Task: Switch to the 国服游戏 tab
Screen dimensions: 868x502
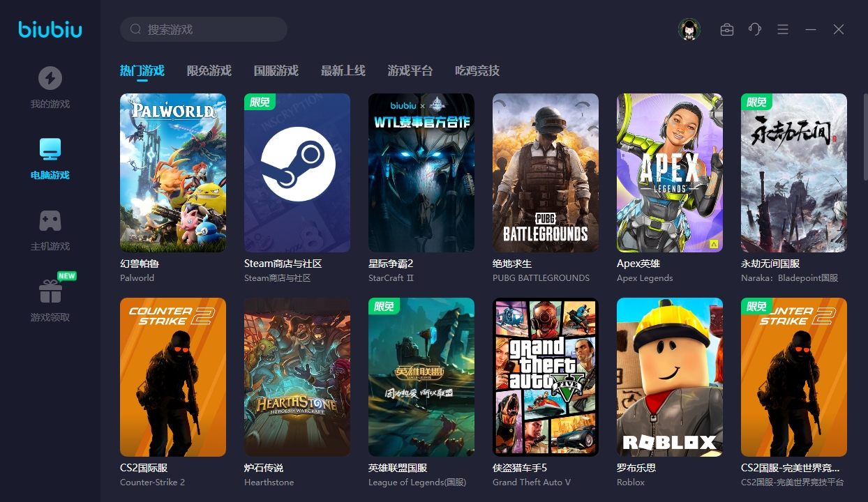Action: tap(276, 70)
